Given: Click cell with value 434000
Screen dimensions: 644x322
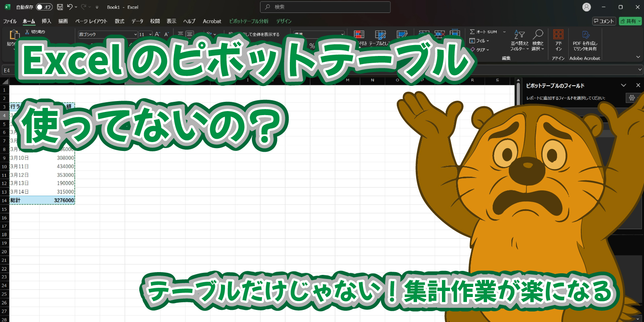Looking at the screenshot, I should 57,166.
